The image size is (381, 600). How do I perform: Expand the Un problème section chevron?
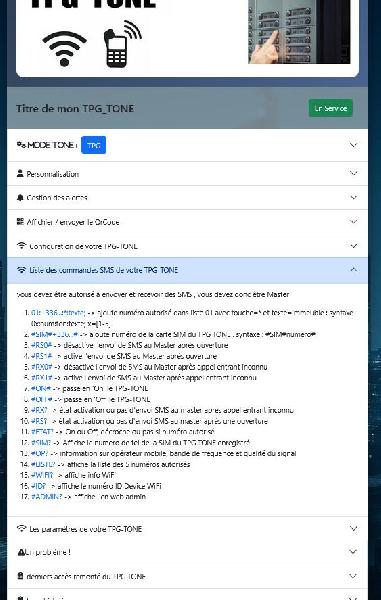click(354, 552)
